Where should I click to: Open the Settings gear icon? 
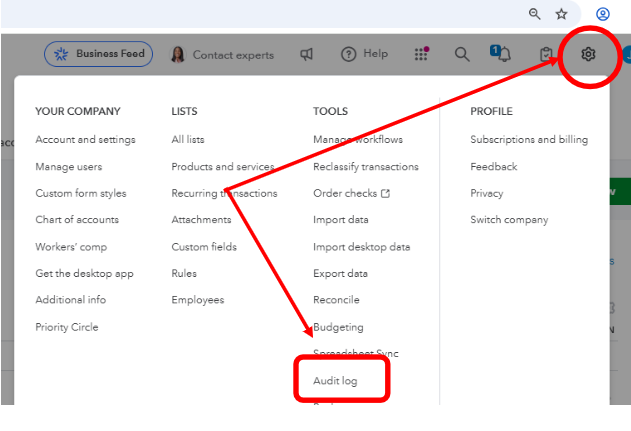pos(588,54)
